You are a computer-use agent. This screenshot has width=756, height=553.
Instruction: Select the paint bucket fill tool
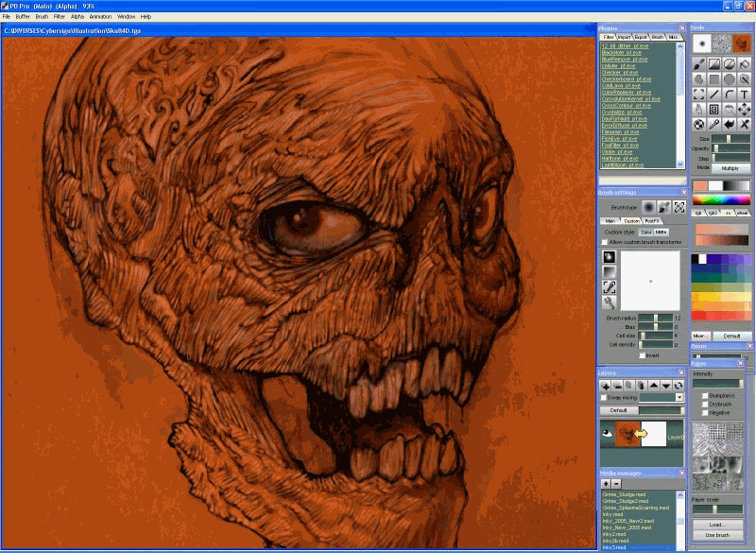(x=744, y=63)
